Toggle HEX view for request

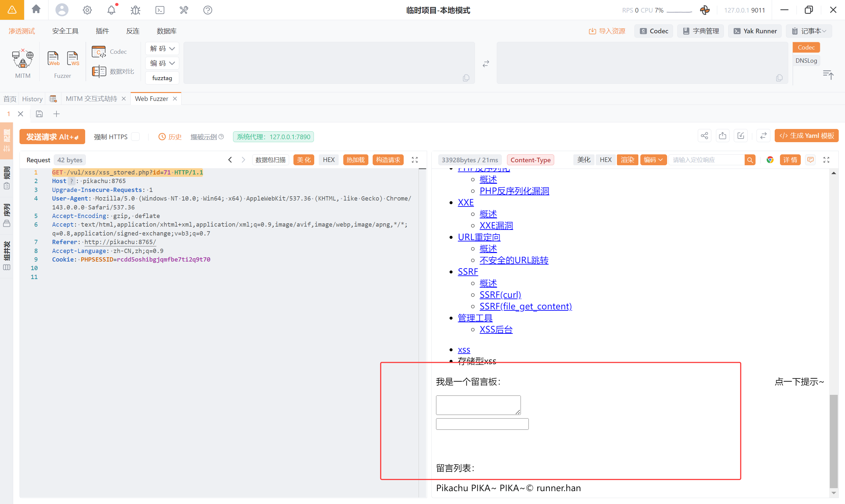pos(328,160)
